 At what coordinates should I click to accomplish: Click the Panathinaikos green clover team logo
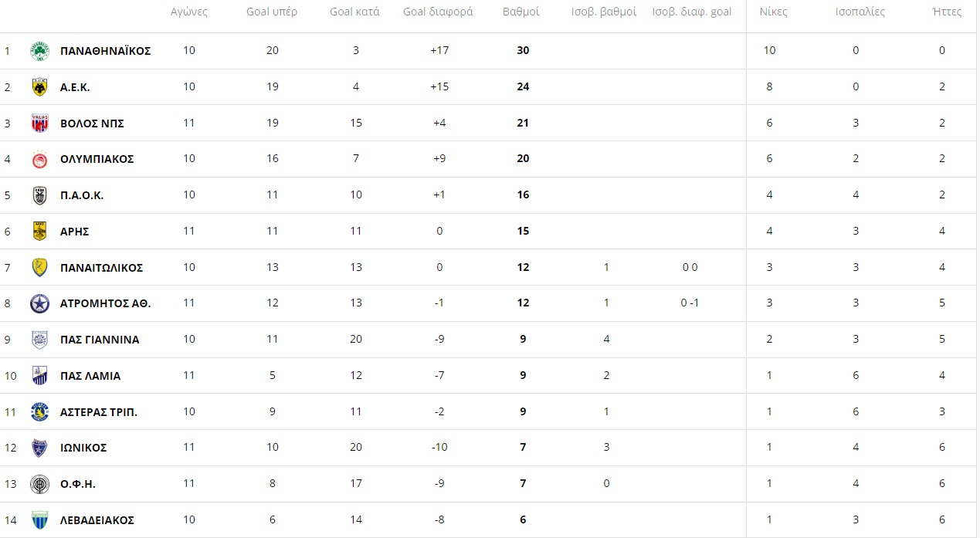tap(39, 51)
